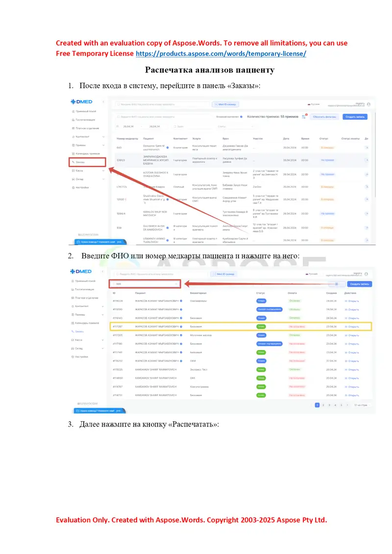The image size is (392, 554).
Task: Click action icon for medcard 643 row
Action: coord(367,148)
